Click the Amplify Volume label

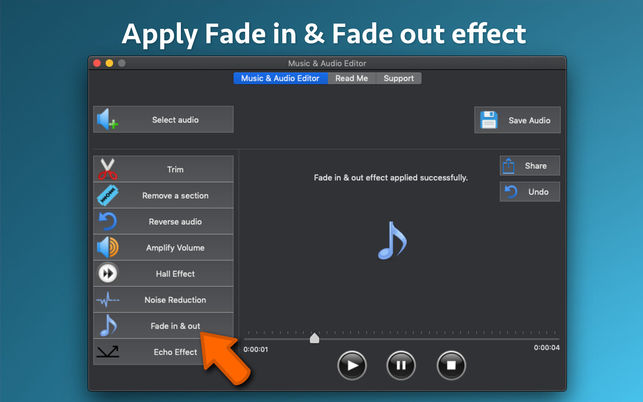[175, 248]
